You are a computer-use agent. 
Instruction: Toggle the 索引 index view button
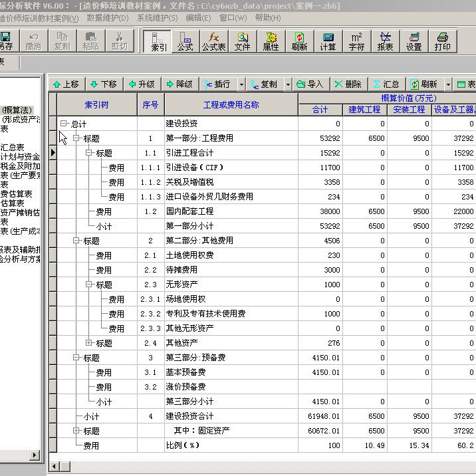tap(158, 41)
